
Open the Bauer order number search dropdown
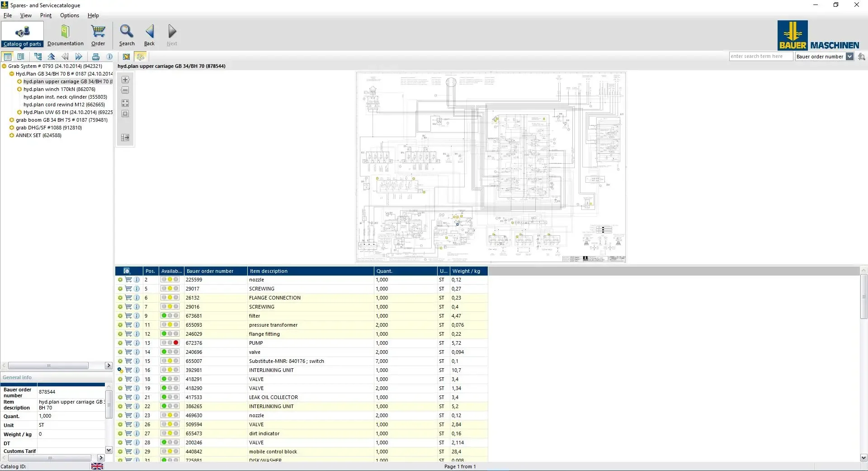tap(849, 57)
